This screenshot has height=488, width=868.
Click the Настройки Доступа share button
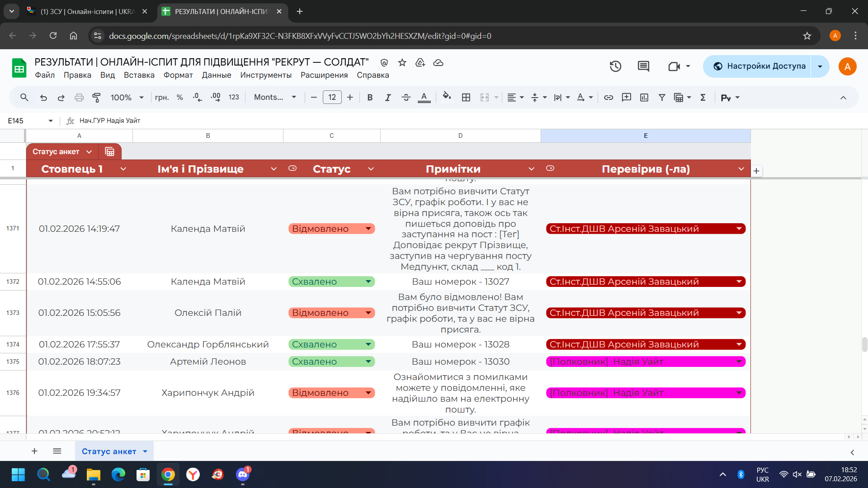point(759,66)
